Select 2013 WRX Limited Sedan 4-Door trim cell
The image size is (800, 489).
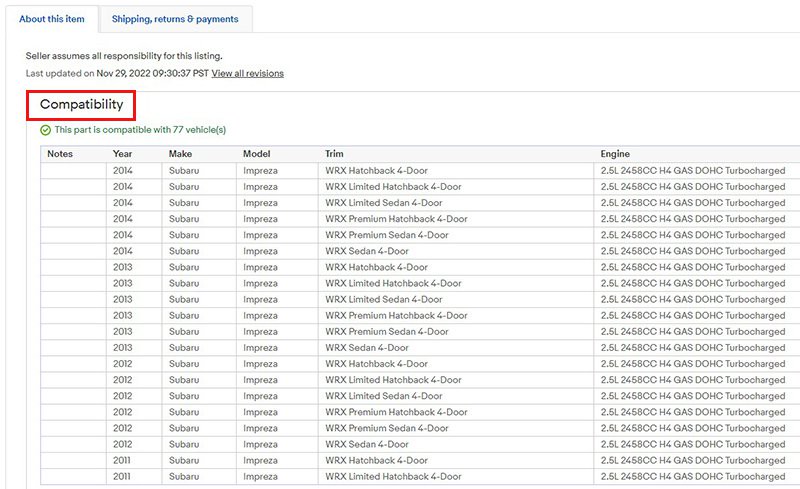[x=456, y=299]
